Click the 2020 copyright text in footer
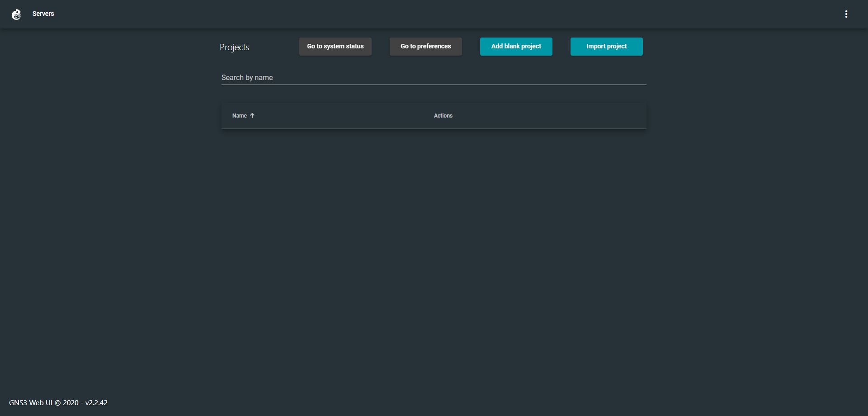The height and width of the screenshot is (416, 868). point(70,403)
